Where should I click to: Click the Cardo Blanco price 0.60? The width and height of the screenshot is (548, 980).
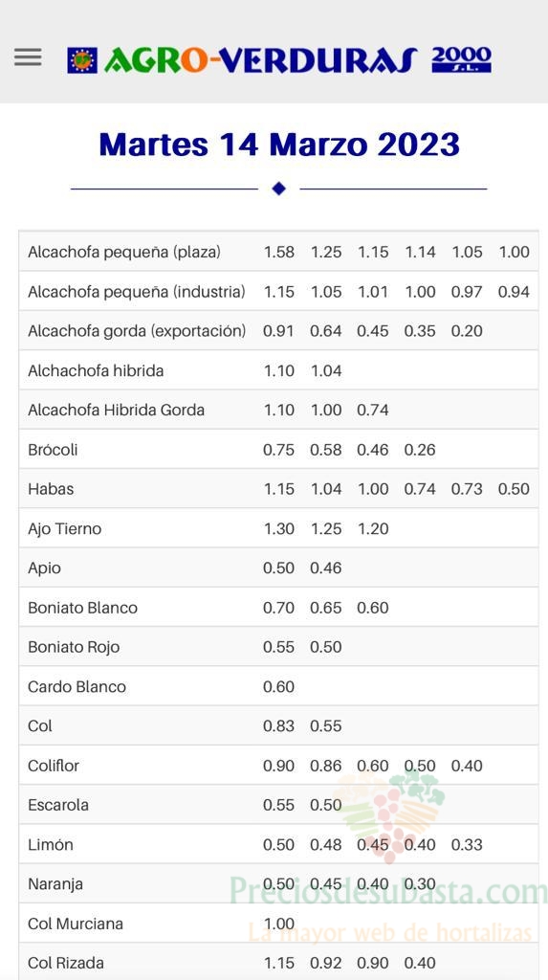pyautogui.click(x=278, y=687)
